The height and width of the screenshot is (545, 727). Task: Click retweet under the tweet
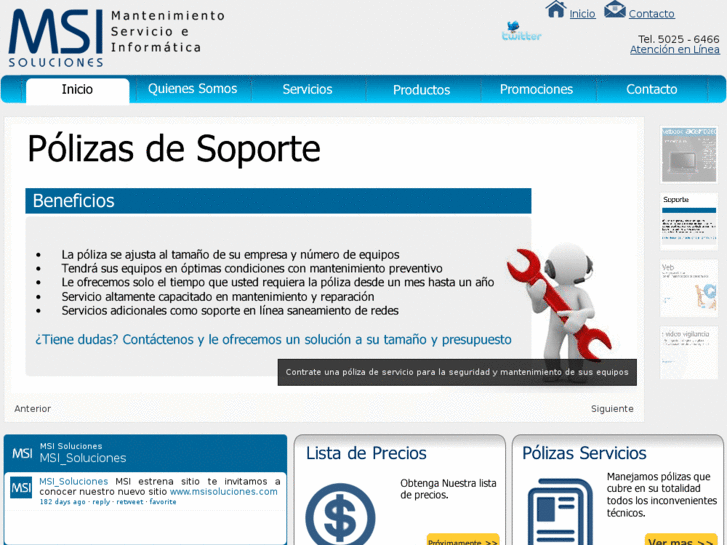(130, 502)
